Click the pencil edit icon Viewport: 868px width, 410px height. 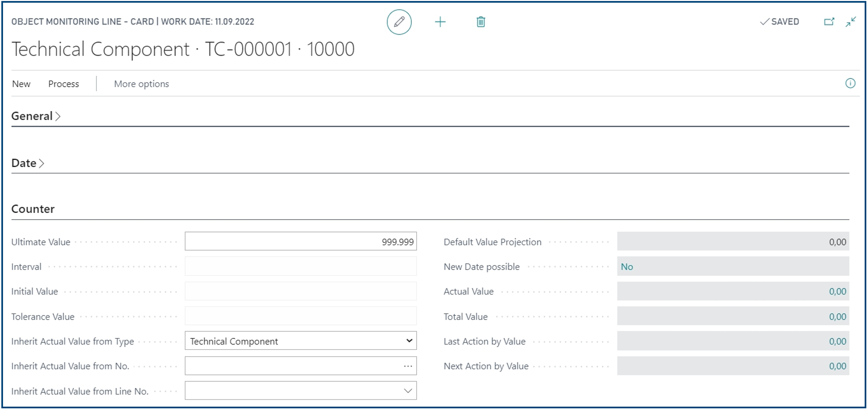tap(399, 22)
